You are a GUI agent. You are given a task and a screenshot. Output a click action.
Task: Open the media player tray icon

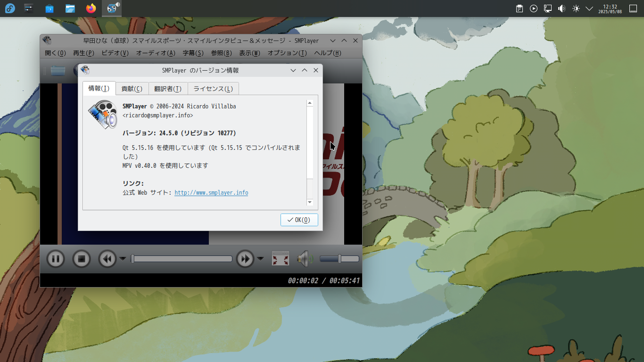pyautogui.click(x=534, y=8)
